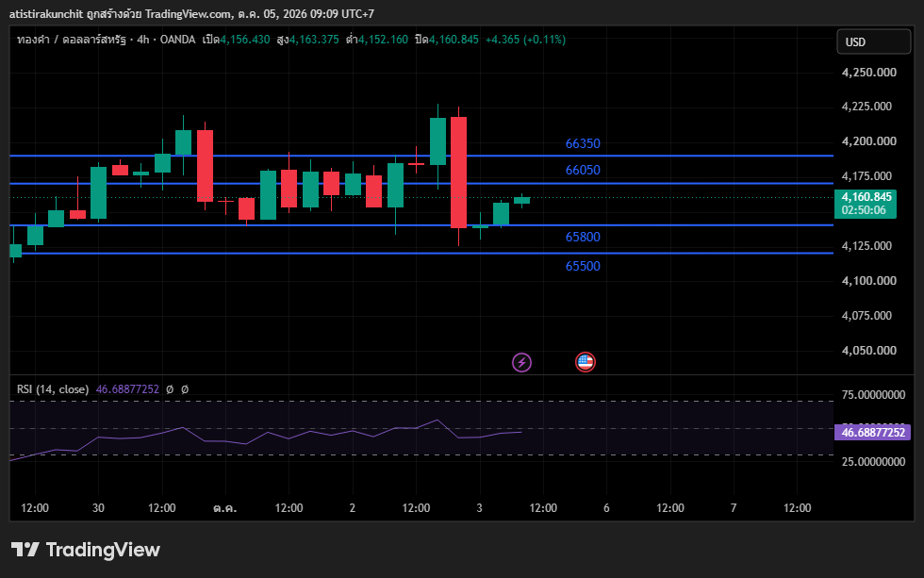Click the RSI (14, close) indicator title
924x578 pixels.
pyautogui.click(x=53, y=389)
